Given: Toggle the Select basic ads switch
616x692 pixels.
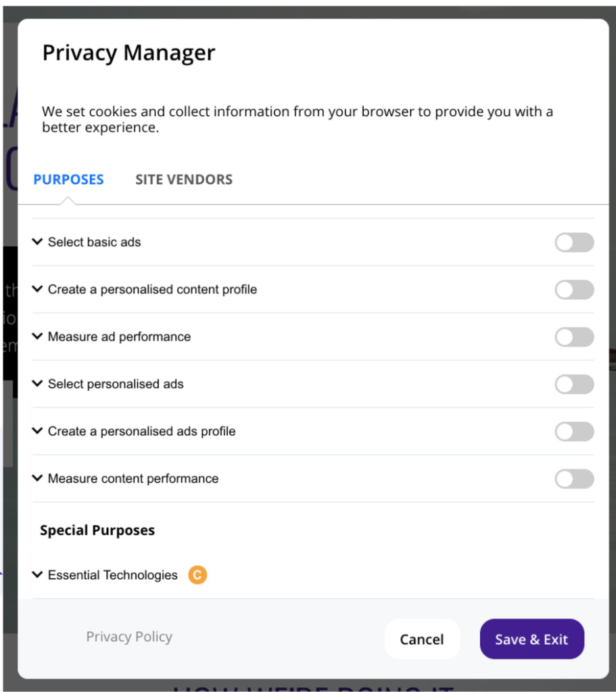Looking at the screenshot, I should pyautogui.click(x=574, y=243).
